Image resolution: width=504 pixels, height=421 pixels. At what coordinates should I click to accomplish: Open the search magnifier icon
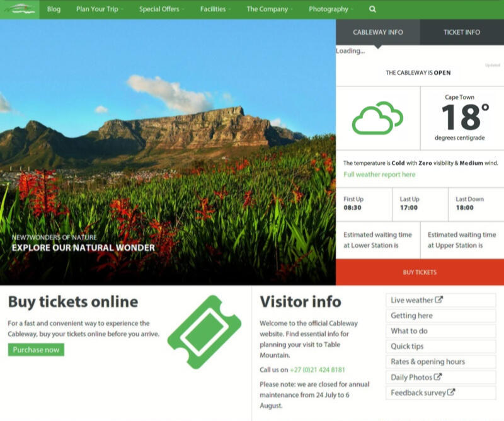[x=372, y=9]
